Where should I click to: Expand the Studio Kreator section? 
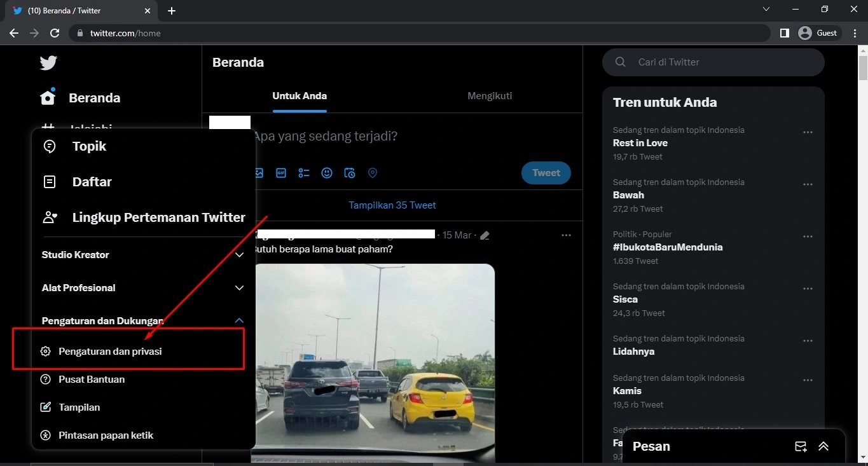point(144,255)
